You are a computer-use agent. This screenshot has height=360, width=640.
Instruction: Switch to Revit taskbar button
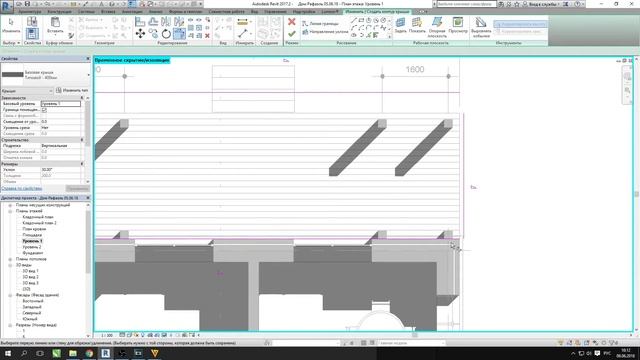[105, 353]
